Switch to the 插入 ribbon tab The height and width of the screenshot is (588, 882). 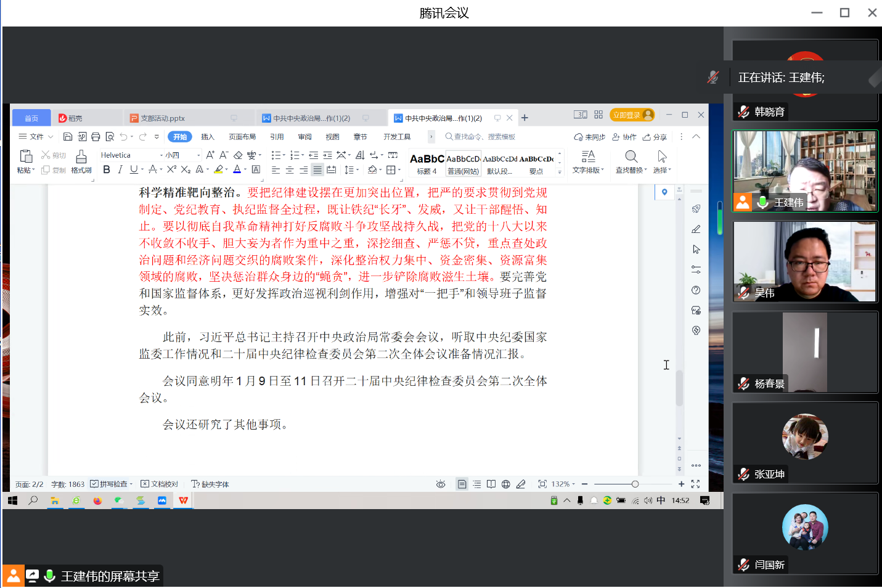click(x=207, y=136)
